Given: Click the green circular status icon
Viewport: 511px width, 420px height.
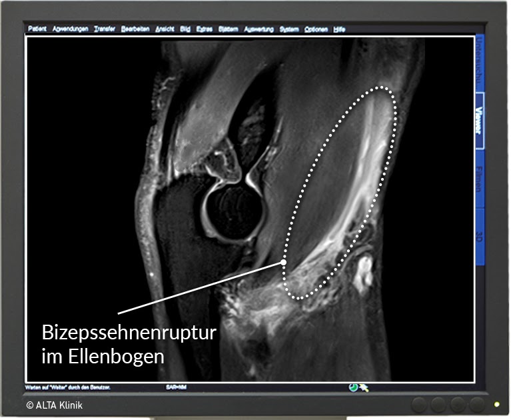Looking at the screenshot, I should [353, 388].
